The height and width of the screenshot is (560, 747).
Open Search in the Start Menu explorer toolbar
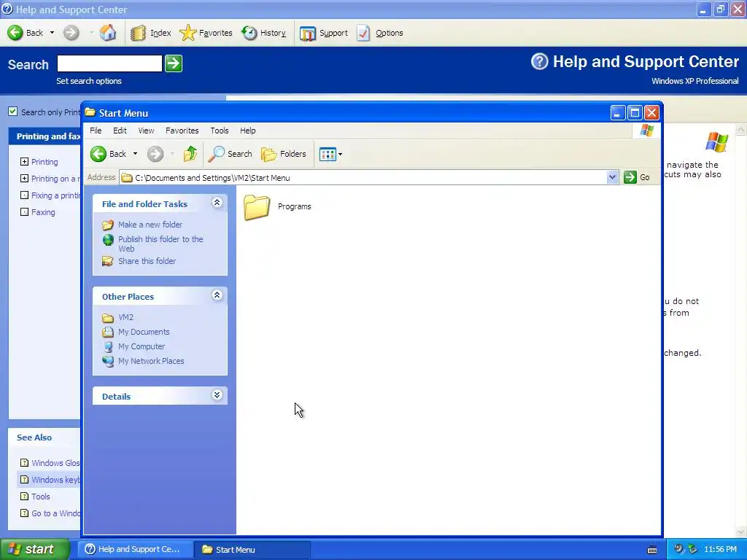pos(230,154)
